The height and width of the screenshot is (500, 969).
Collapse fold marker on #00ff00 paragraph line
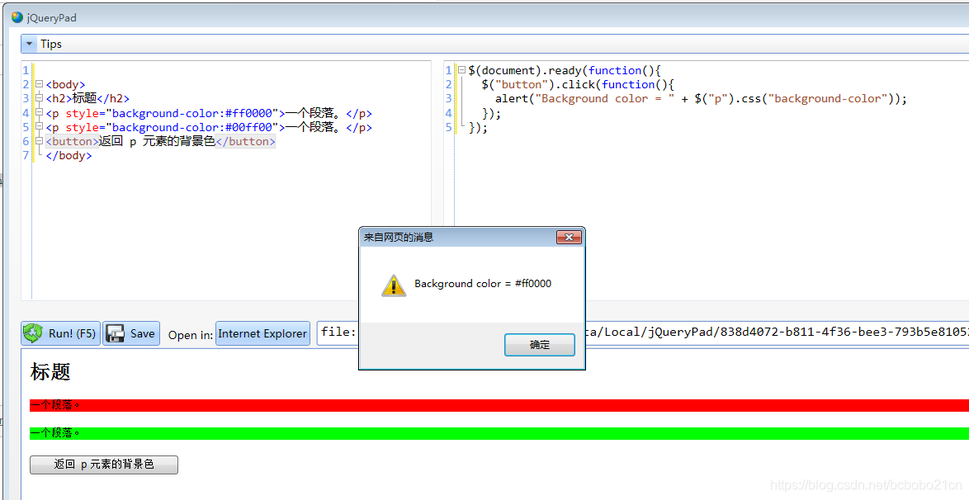coord(39,127)
